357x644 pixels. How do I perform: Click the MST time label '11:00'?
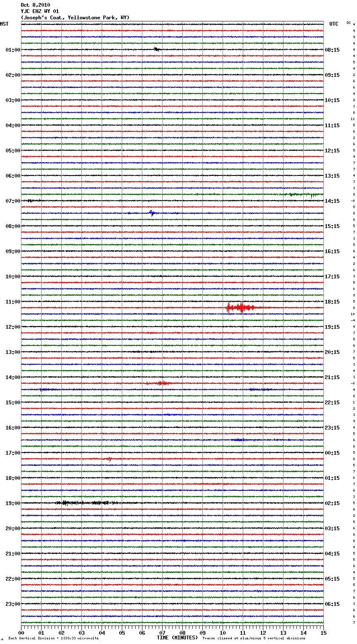(13, 302)
